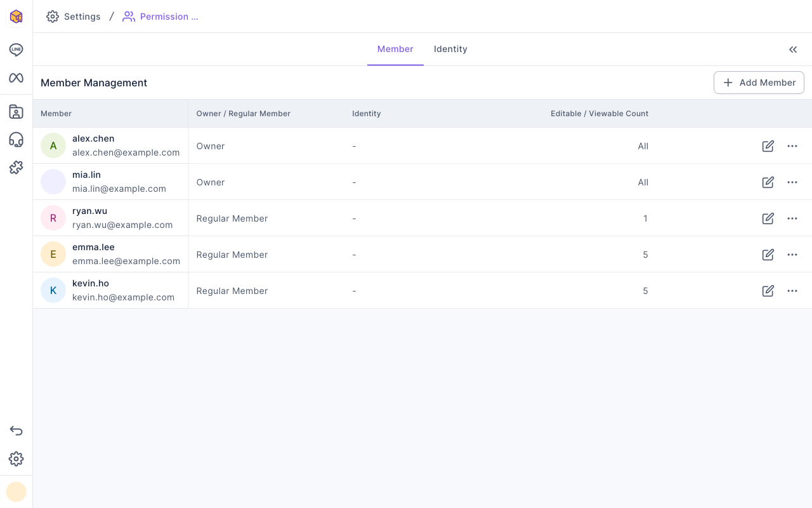Select the mia.lin@example.com email text
The height and width of the screenshot is (508, 812).
click(x=119, y=189)
